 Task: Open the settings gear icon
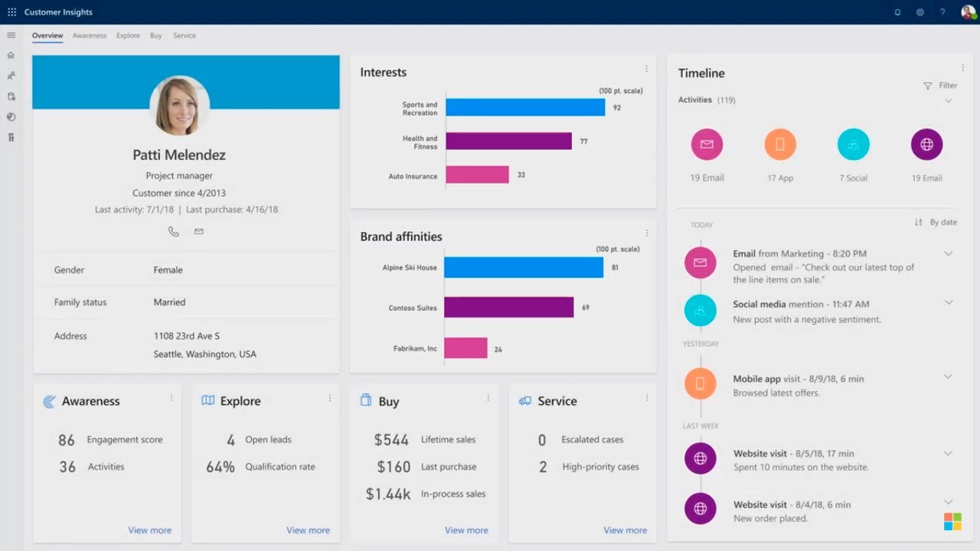pyautogui.click(x=920, y=12)
